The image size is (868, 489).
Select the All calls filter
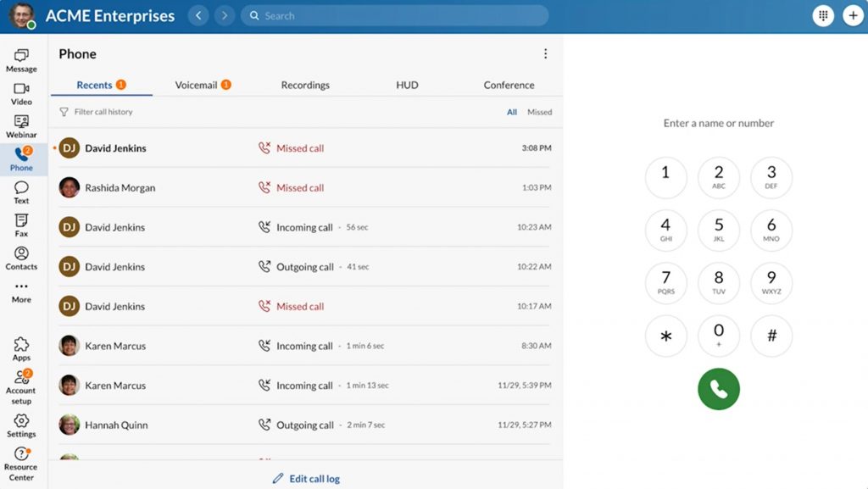coord(512,111)
